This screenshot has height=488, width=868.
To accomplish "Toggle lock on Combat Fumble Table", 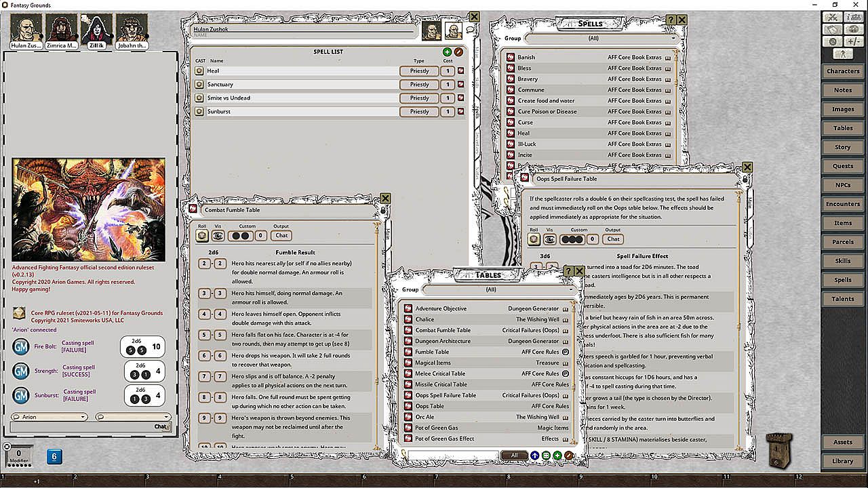I will [x=383, y=211].
